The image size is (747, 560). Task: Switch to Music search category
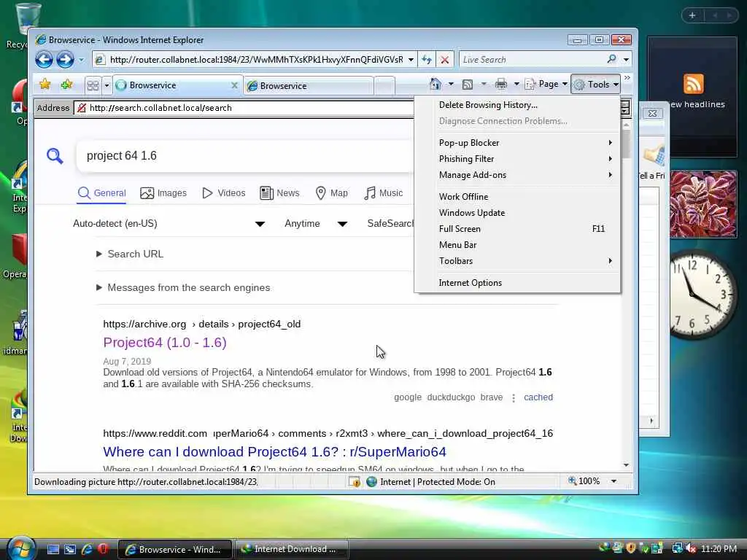point(384,192)
